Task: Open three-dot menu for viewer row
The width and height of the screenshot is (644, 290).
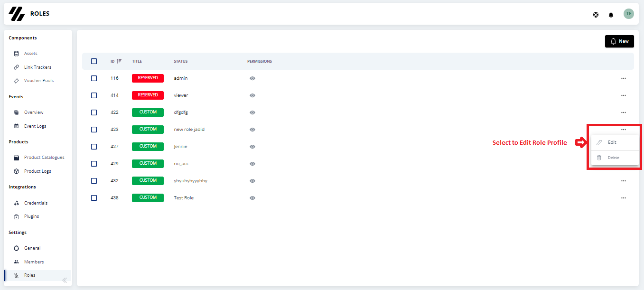Action: 624,95
